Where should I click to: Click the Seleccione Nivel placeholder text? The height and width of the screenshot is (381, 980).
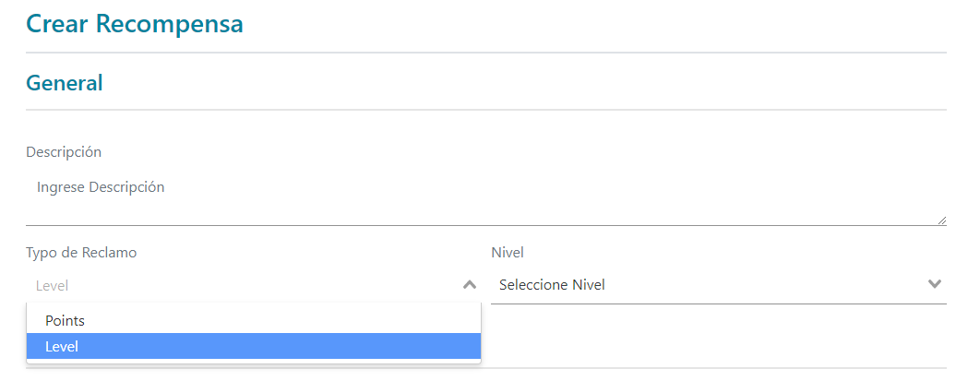click(552, 285)
